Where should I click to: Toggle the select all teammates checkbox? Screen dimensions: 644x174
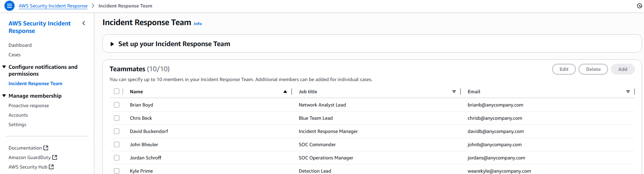[x=117, y=91]
